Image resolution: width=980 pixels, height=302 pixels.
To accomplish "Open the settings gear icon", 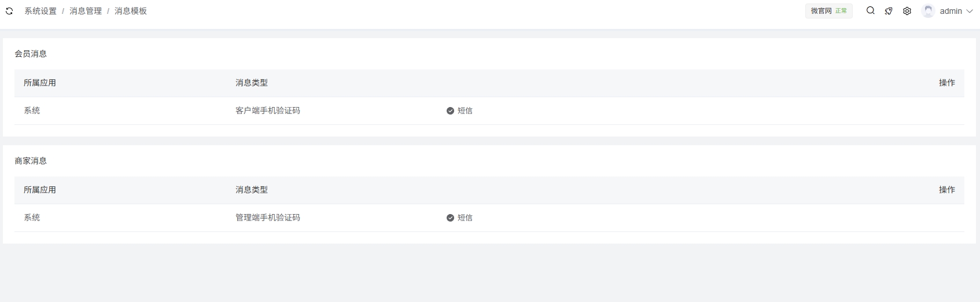I will click(907, 11).
